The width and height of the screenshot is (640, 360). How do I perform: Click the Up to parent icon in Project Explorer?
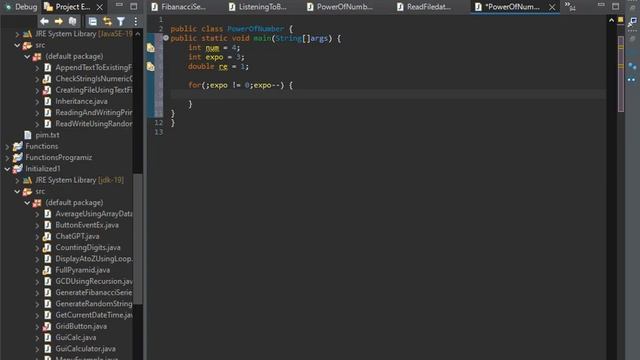pyautogui.click(x=73, y=21)
